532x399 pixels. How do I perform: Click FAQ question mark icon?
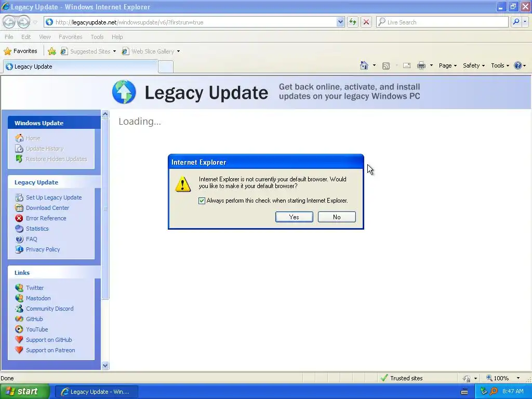pos(19,239)
